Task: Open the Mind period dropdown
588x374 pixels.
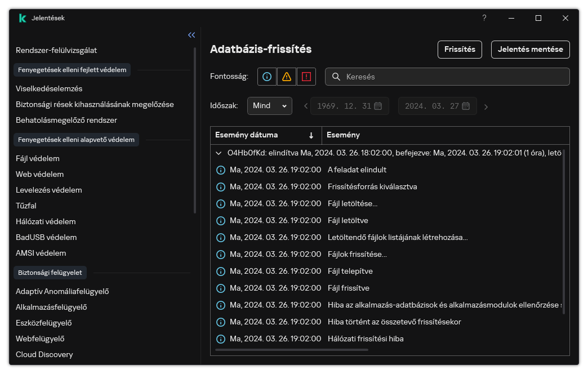Action: click(x=270, y=105)
